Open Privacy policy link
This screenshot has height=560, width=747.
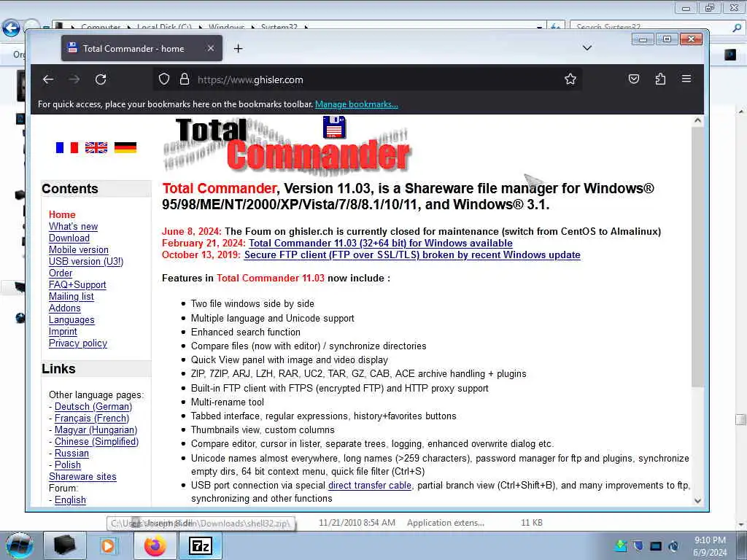pyautogui.click(x=78, y=343)
